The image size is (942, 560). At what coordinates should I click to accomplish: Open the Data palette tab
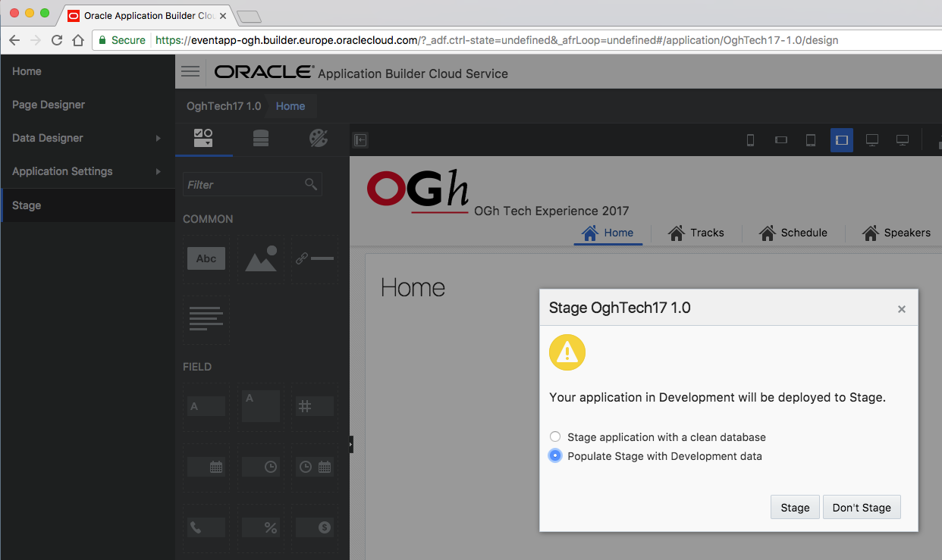261,138
